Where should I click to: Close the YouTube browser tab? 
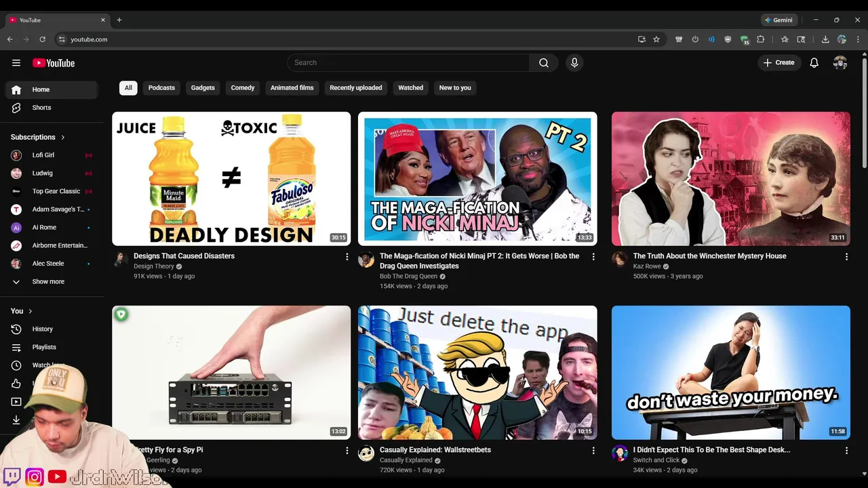103,20
